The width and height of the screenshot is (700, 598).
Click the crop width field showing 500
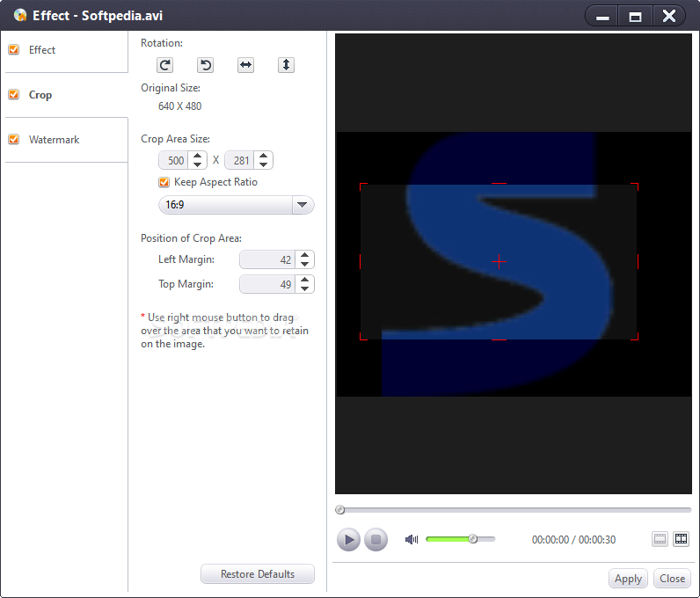(173, 160)
